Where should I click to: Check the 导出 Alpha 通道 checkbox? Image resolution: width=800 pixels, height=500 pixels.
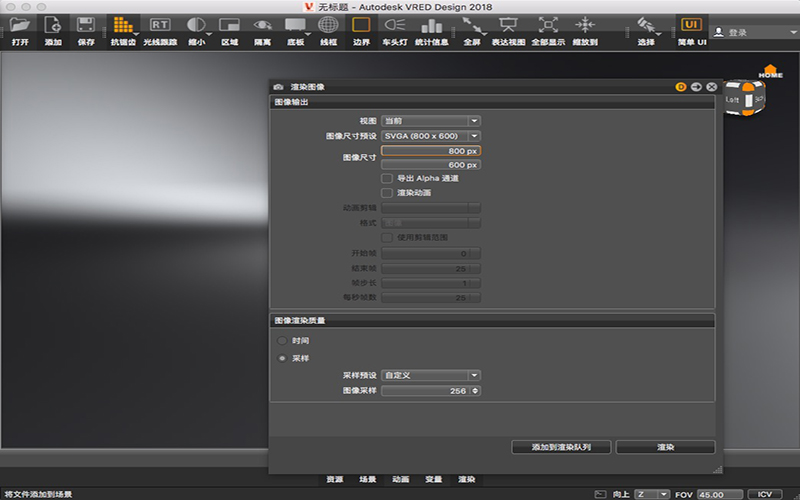pos(387,179)
